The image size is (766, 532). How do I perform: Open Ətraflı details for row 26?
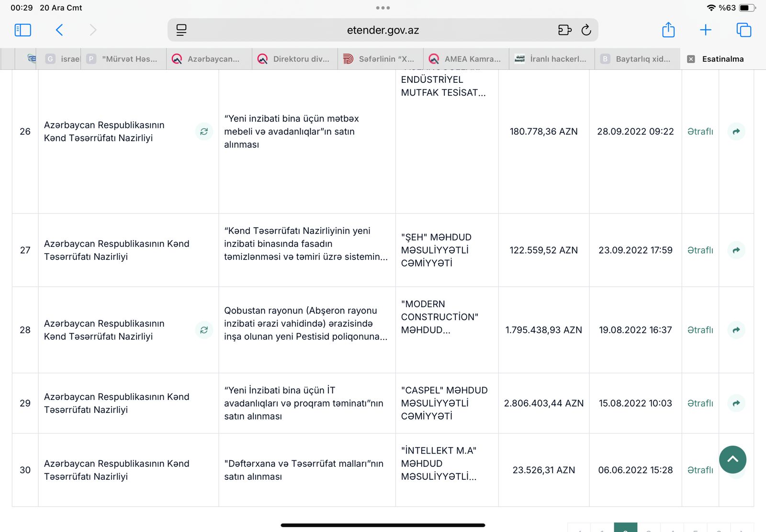(700, 132)
